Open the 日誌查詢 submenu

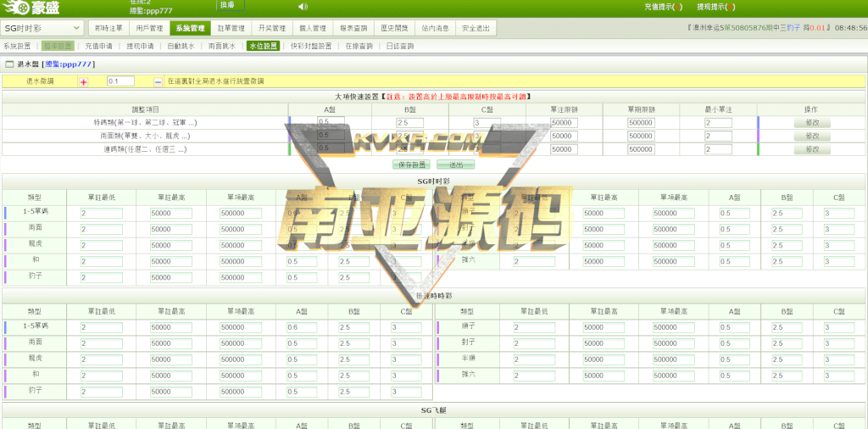coord(400,46)
